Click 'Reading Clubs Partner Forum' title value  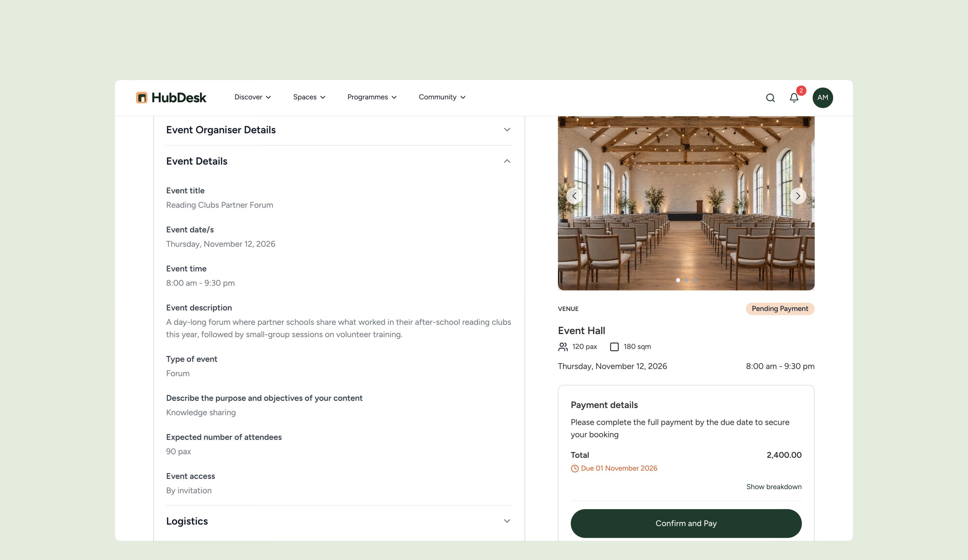click(219, 205)
